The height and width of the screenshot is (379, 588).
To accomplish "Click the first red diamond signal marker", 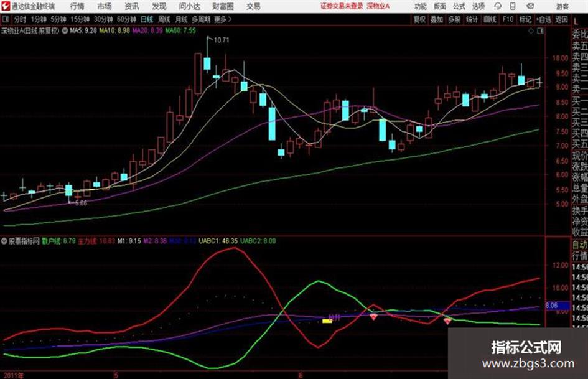I will 373,317.
